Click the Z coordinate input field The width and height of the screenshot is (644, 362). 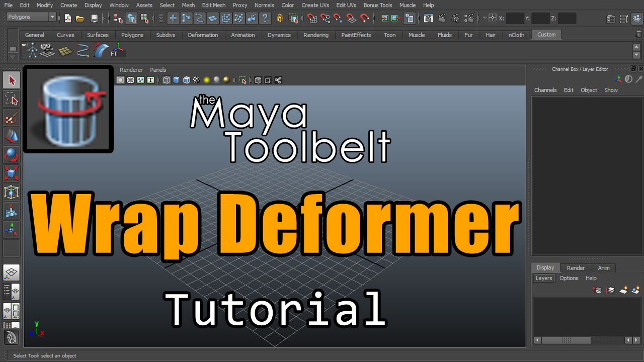(x=567, y=19)
